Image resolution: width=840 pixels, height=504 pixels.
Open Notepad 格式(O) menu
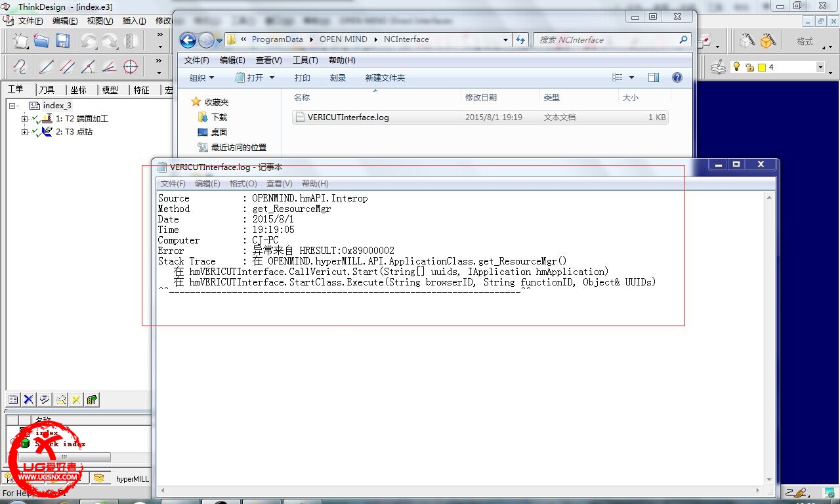243,184
